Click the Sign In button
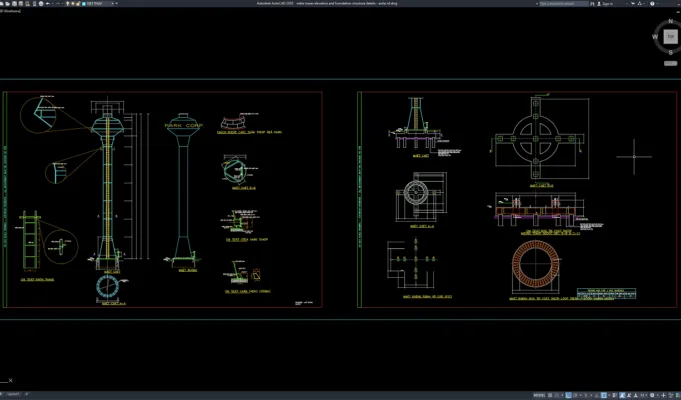This screenshot has height=400, width=681. tap(606, 3)
